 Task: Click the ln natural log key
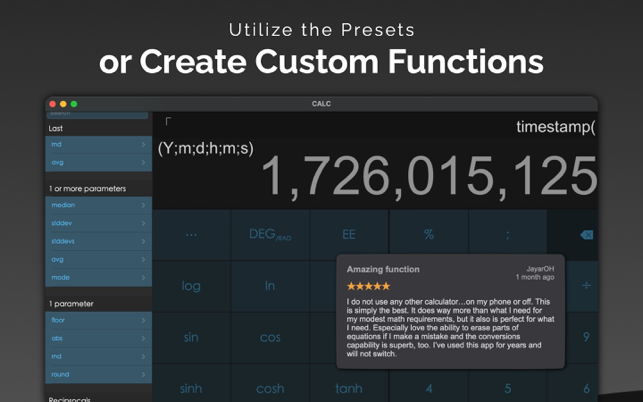pos(270,286)
